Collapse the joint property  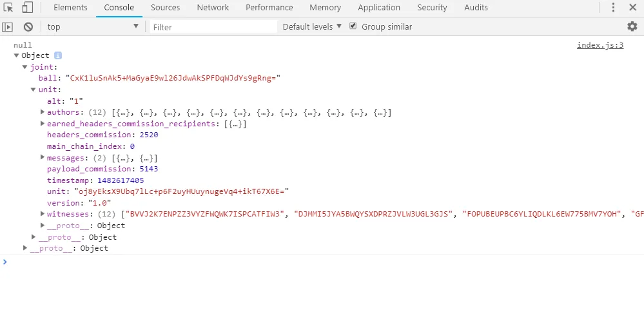[x=25, y=67]
